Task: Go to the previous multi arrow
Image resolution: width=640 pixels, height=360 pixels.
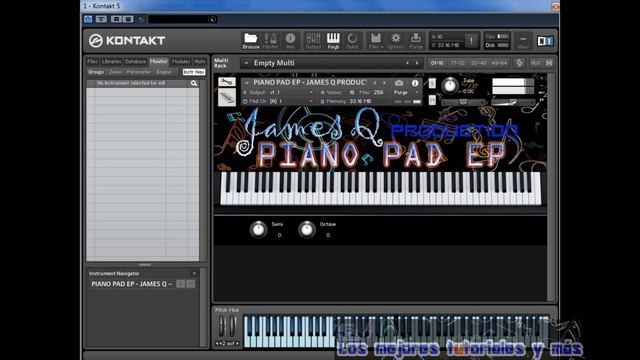Action: [x=407, y=63]
